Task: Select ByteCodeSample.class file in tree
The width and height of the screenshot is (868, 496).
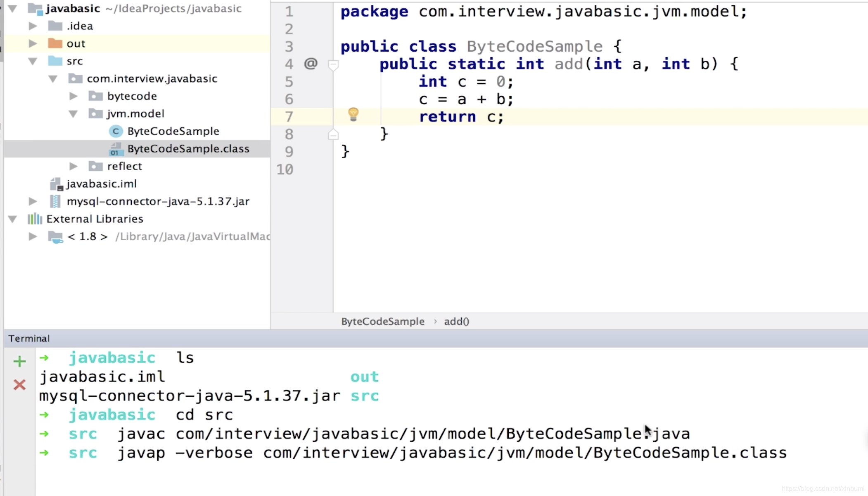Action: (188, 149)
